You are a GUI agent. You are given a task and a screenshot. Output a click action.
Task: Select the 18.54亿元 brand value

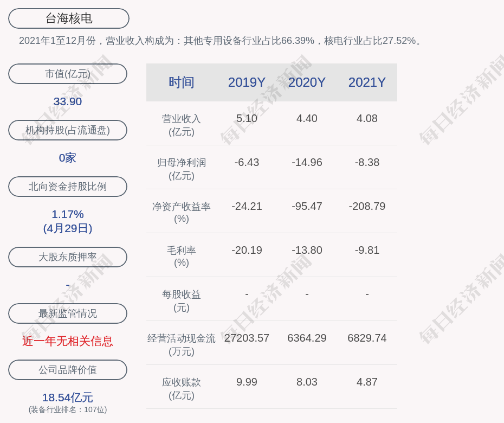click(68, 398)
